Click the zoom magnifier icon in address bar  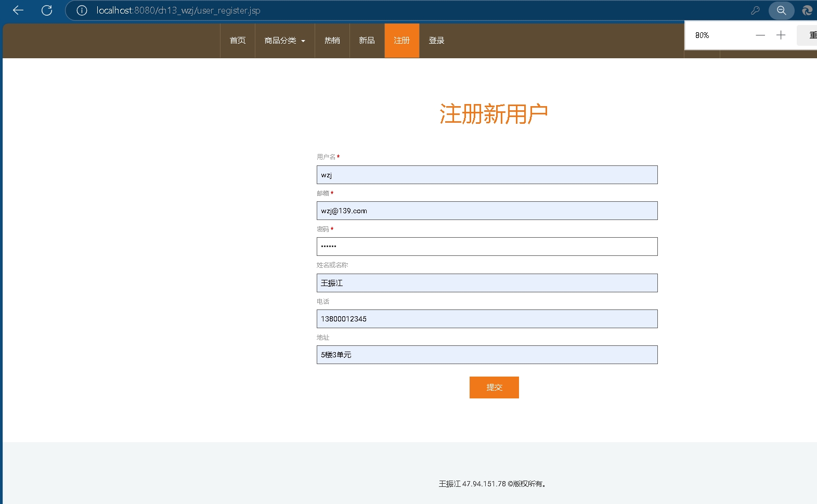click(x=781, y=10)
